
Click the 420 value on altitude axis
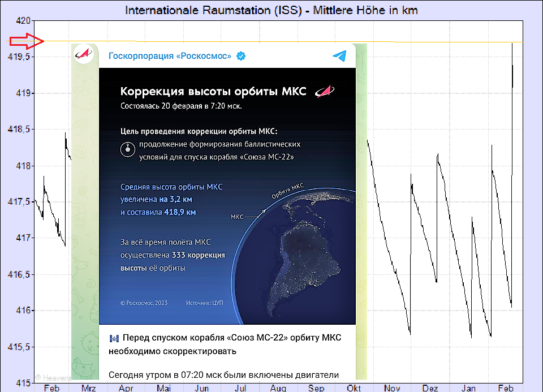click(23, 21)
